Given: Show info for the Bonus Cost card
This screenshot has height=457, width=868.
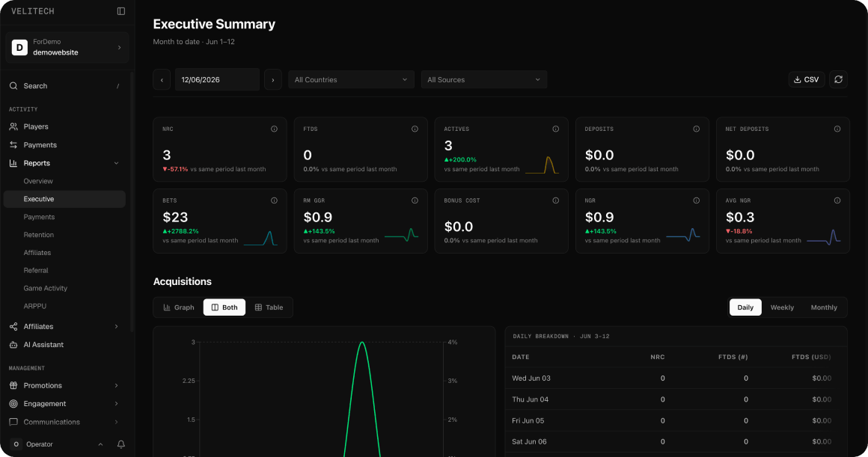Looking at the screenshot, I should tap(555, 200).
